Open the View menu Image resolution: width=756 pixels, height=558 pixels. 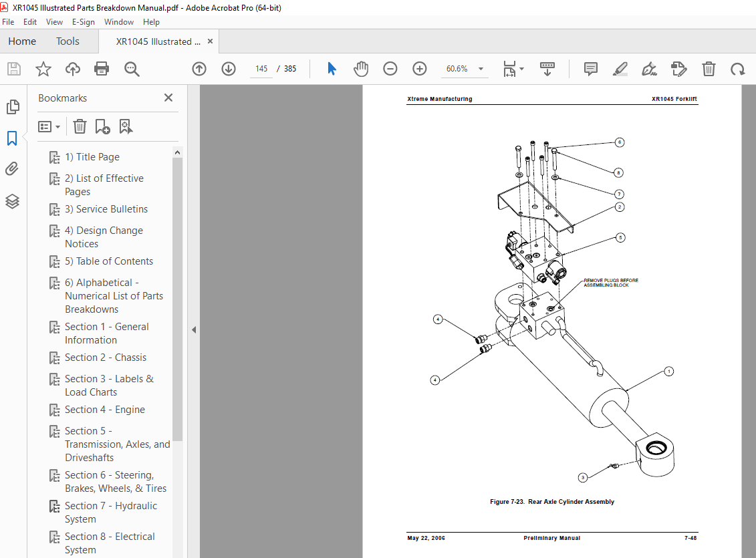pos(54,22)
